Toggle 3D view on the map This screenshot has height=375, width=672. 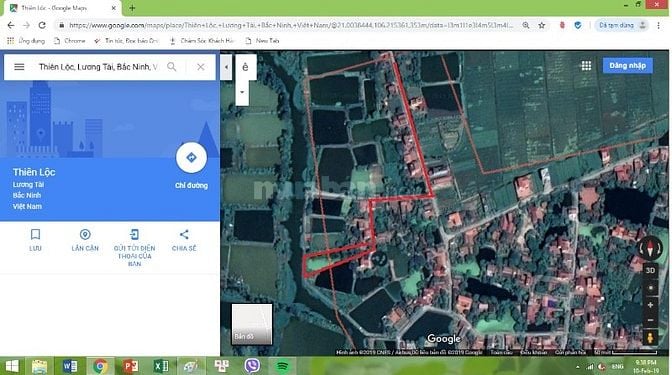[650, 270]
